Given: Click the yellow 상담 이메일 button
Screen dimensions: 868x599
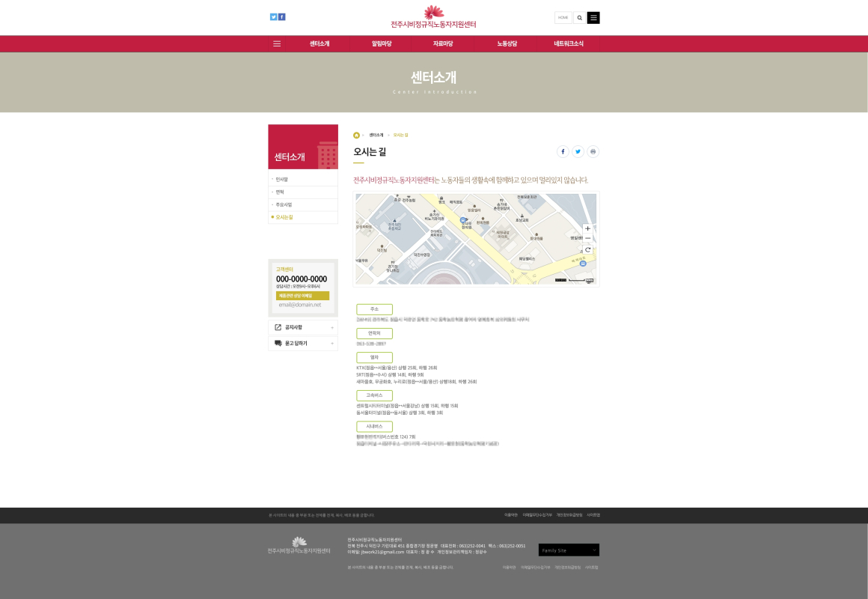Looking at the screenshot, I should (302, 296).
